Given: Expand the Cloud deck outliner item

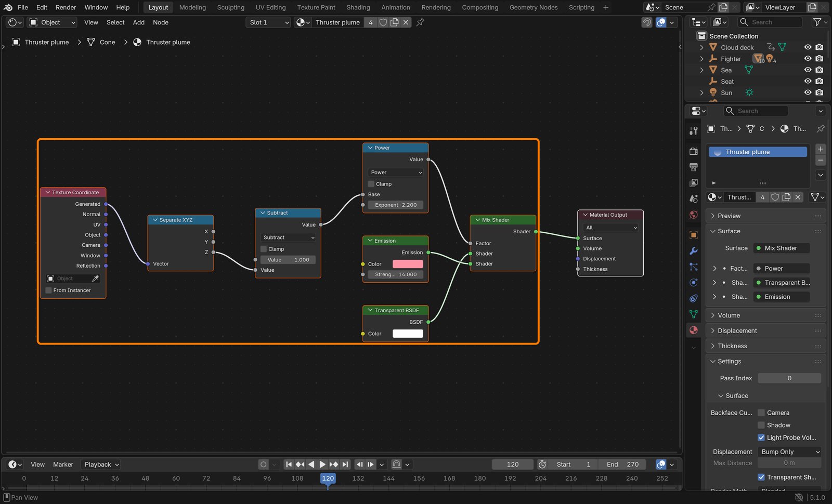Looking at the screenshot, I should click(701, 47).
